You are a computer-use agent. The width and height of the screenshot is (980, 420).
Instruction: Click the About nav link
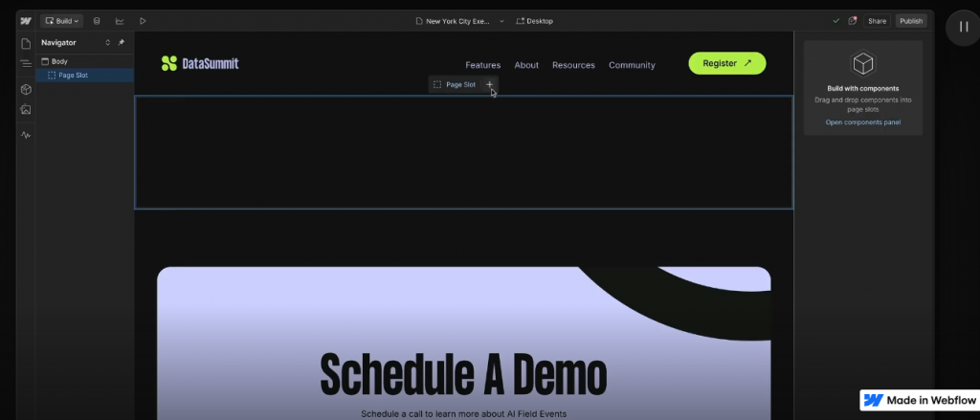point(526,65)
